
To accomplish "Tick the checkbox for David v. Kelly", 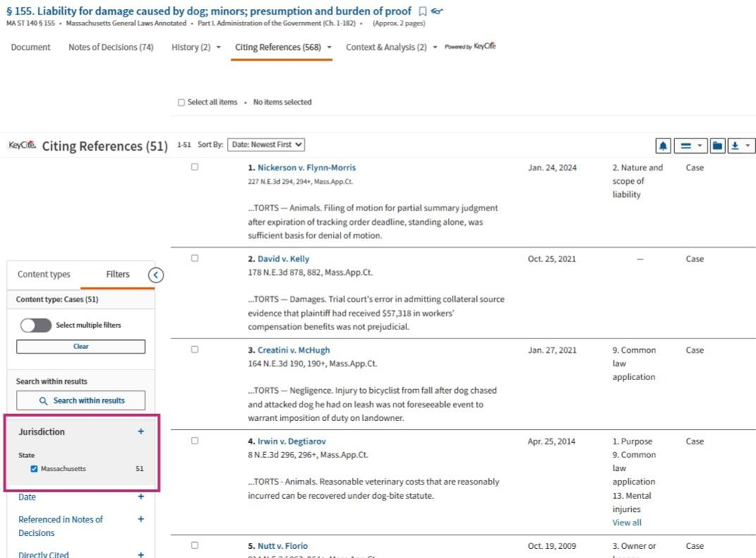I will tap(194, 258).
